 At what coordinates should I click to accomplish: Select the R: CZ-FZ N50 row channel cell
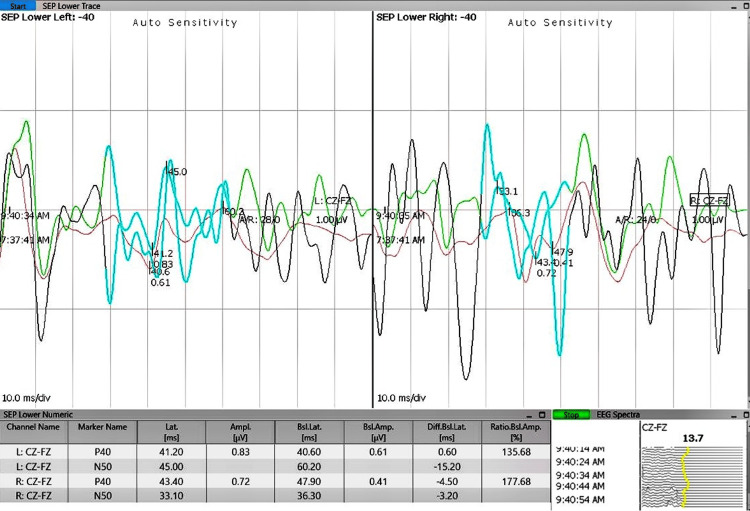click(33, 496)
